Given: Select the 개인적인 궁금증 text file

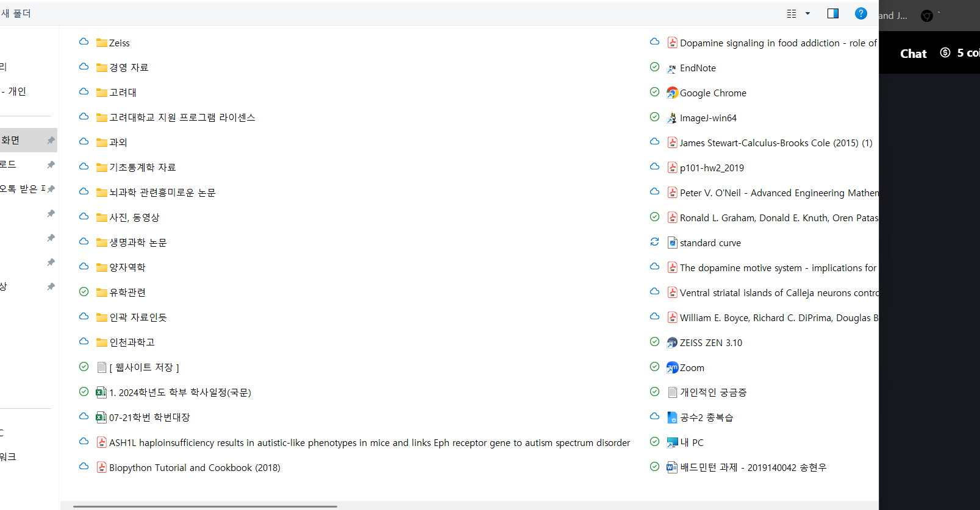Looking at the screenshot, I should point(713,392).
